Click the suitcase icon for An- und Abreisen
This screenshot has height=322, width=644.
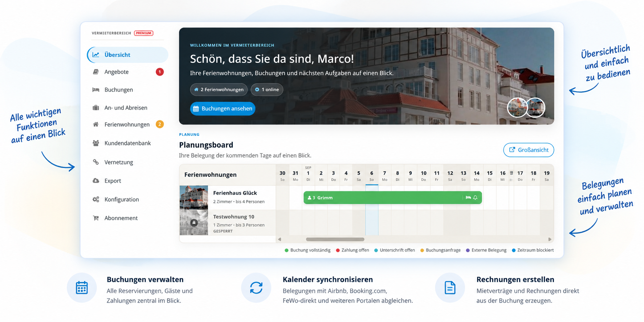96,107
